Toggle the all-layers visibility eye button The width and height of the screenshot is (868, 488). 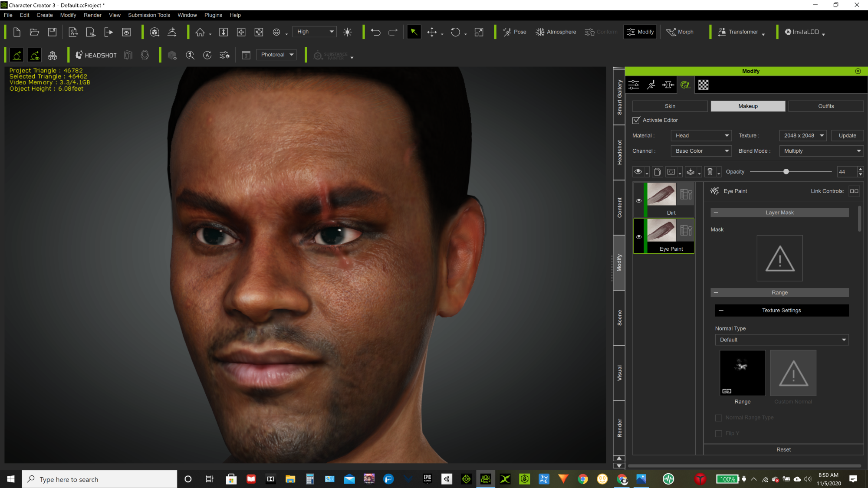pos(638,172)
